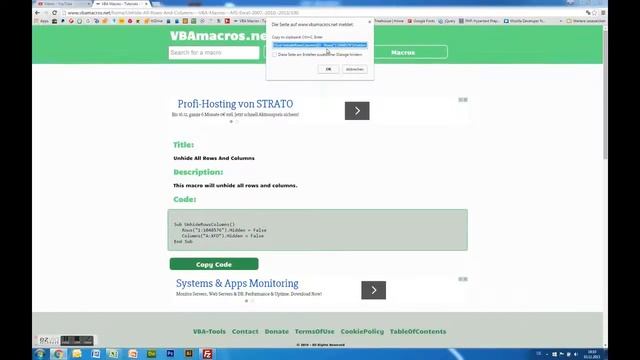Confirm the dialog with OK
The width and height of the screenshot is (640, 360).
tap(328, 69)
